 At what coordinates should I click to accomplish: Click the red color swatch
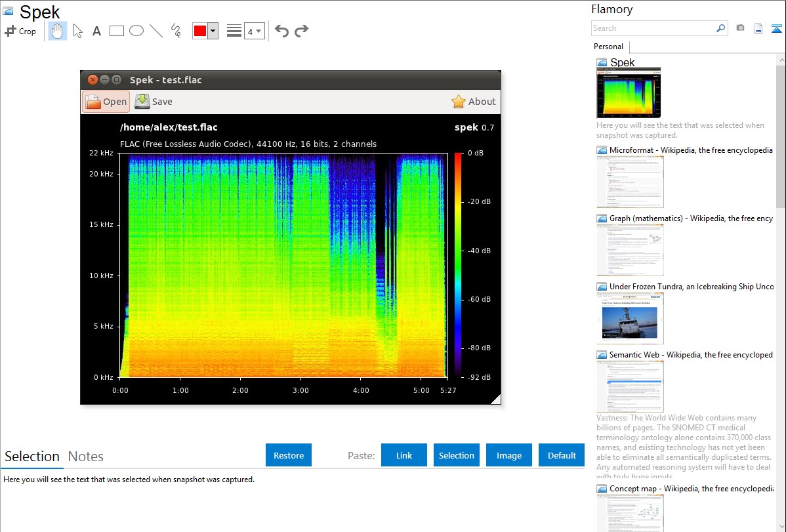point(200,31)
